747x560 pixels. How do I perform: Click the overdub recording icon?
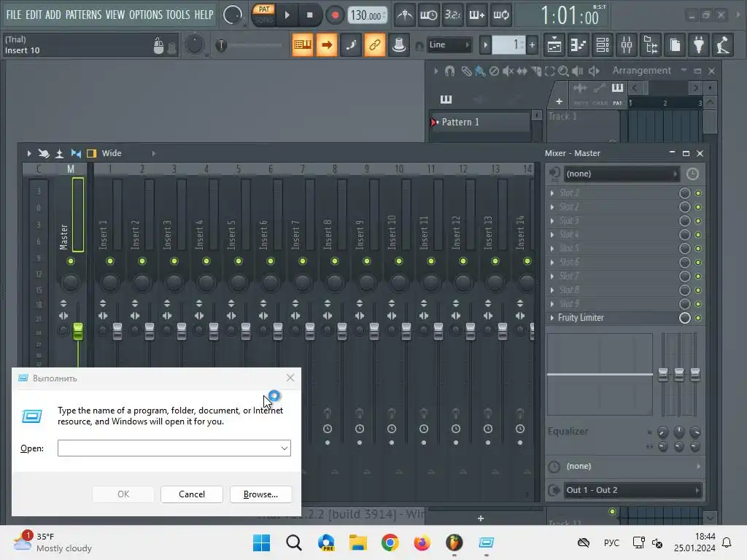[476, 15]
